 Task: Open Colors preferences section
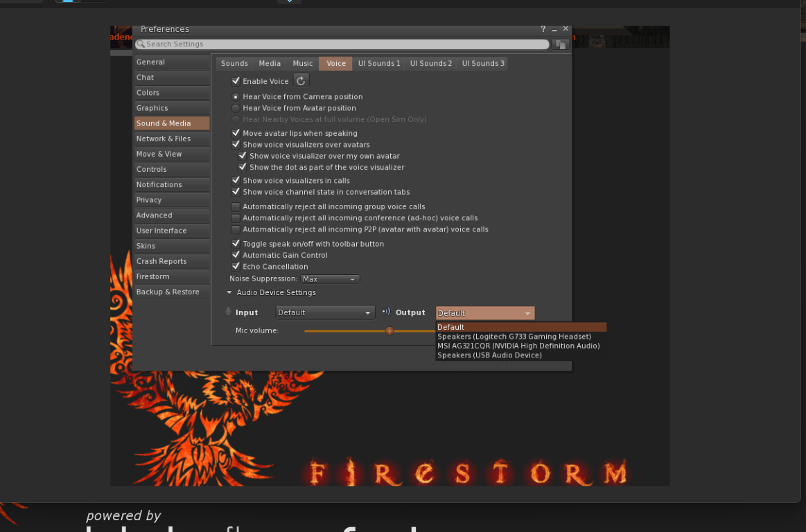172,93
